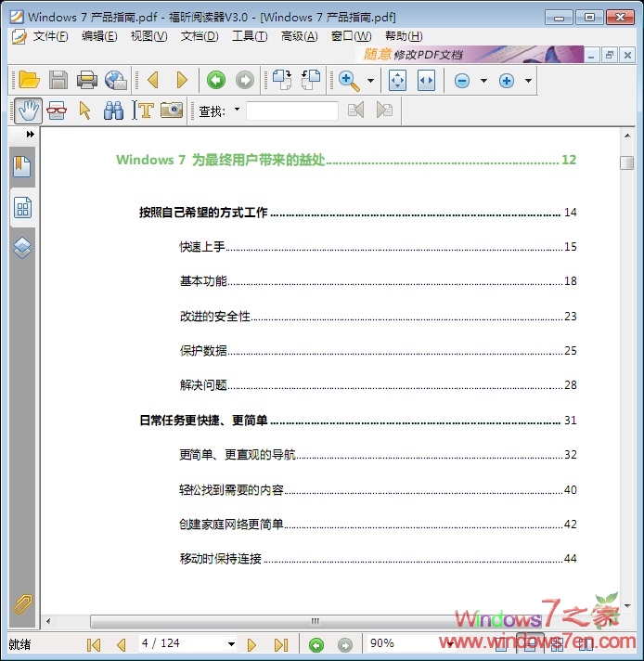This screenshot has height=661, width=644.
Task: Zoom in with blue plus button
Action: click(x=507, y=81)
